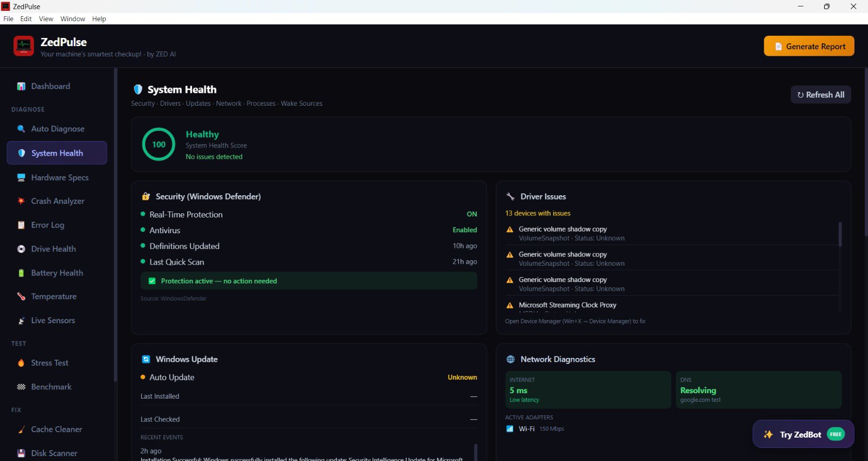
Task: Launch the Try ZedBot assistant
Action: point(803,434)
